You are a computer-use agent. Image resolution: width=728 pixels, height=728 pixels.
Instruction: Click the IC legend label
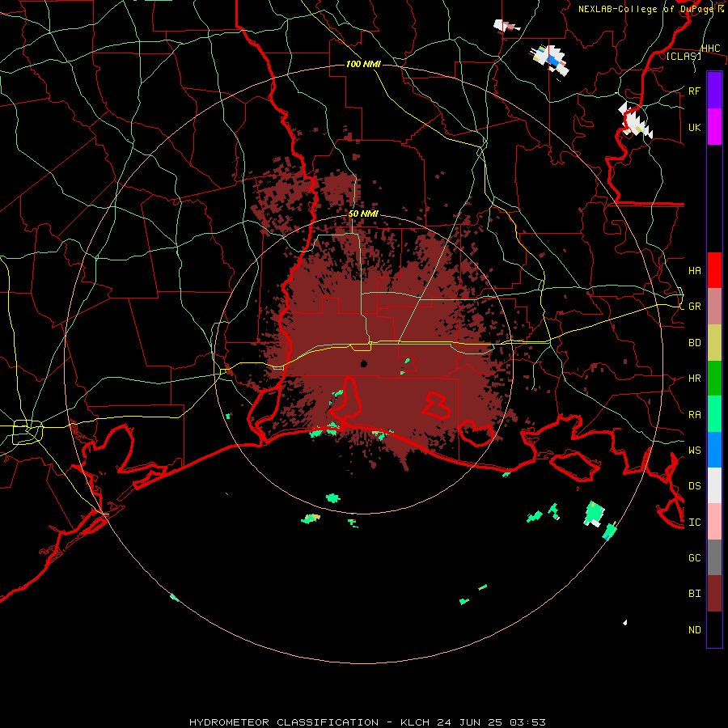click(x=695, y=523)
